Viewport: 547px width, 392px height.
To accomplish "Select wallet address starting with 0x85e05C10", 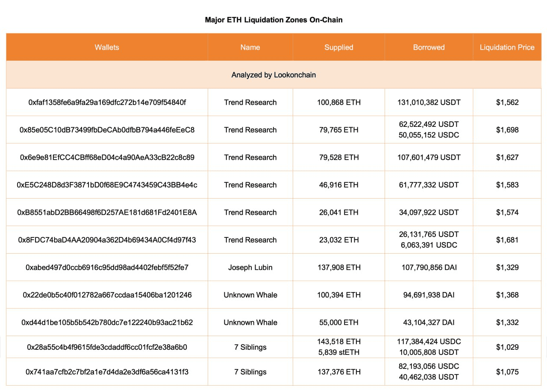I will click(x=106, y=129).
